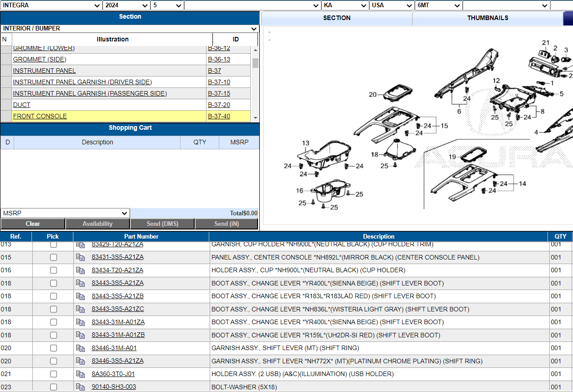This screenshot has height=392, width=573.
Task: Tick Pick checkbox for cup holder 83434-T20-A21ZA
Action: click(53, 270)
